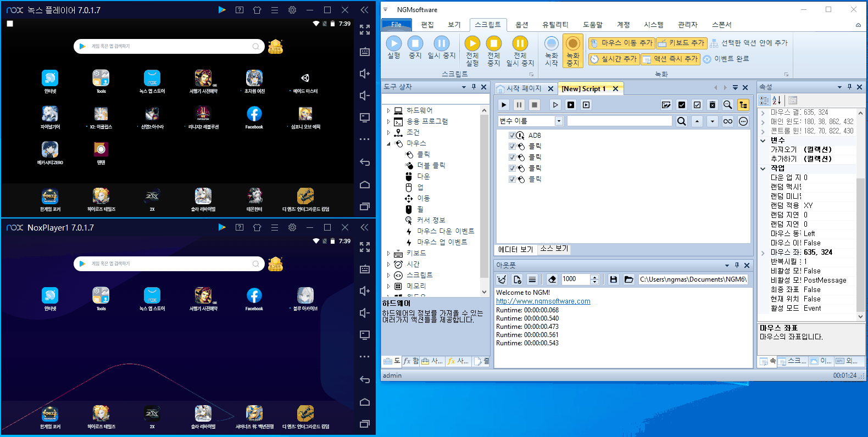This screenshot has width=868, height=437.
Task: Click the 도구 상자 tree vertical scrollbar
Action: [x=484, y=200]
